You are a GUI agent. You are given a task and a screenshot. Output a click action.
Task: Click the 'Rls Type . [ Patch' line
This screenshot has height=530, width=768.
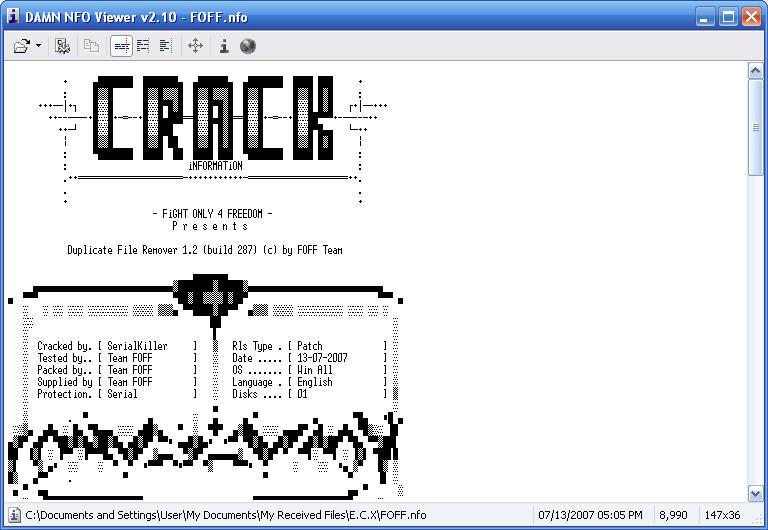point(309,346)
